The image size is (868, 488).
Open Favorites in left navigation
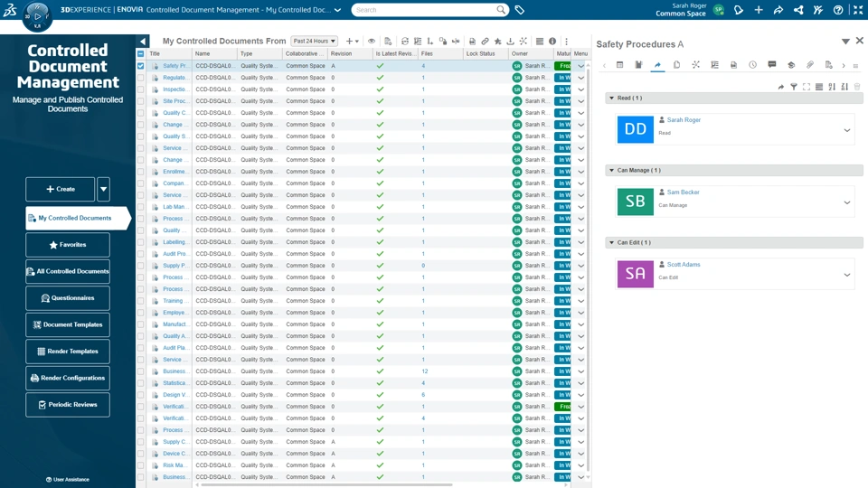68,245
